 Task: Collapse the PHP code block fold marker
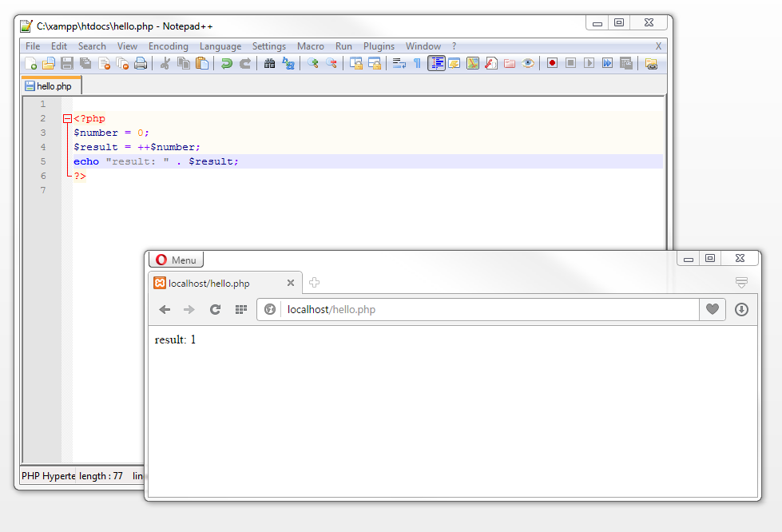pos(67,119)
